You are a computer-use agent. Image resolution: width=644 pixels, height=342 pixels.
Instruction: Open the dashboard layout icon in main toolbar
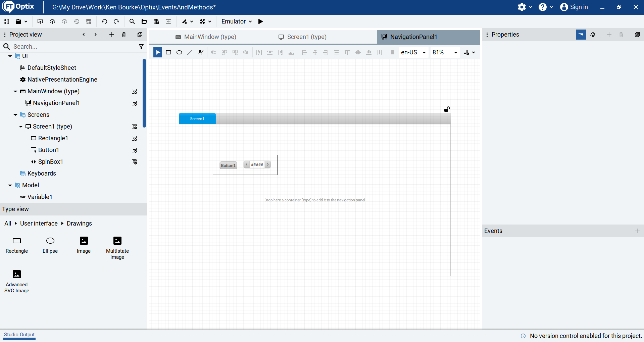(6, 21)
